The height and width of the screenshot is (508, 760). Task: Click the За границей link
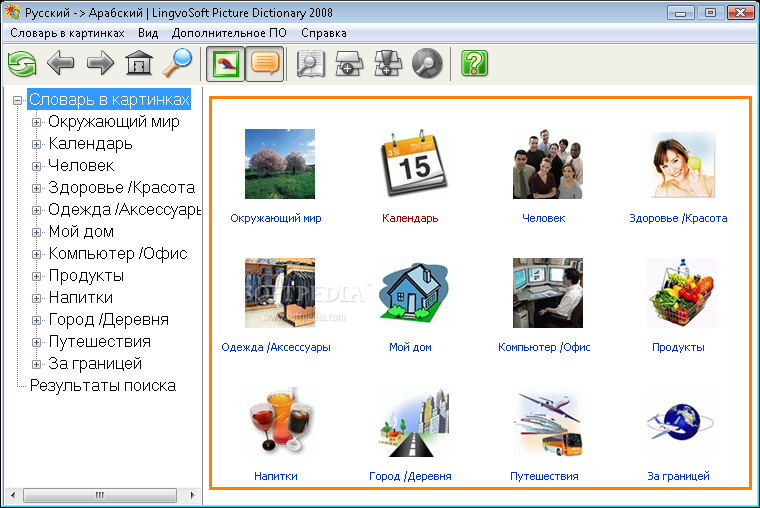coord(678,476)
